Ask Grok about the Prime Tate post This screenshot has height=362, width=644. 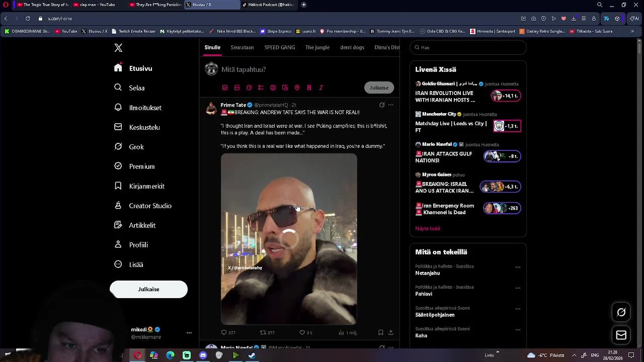point(382,105)
